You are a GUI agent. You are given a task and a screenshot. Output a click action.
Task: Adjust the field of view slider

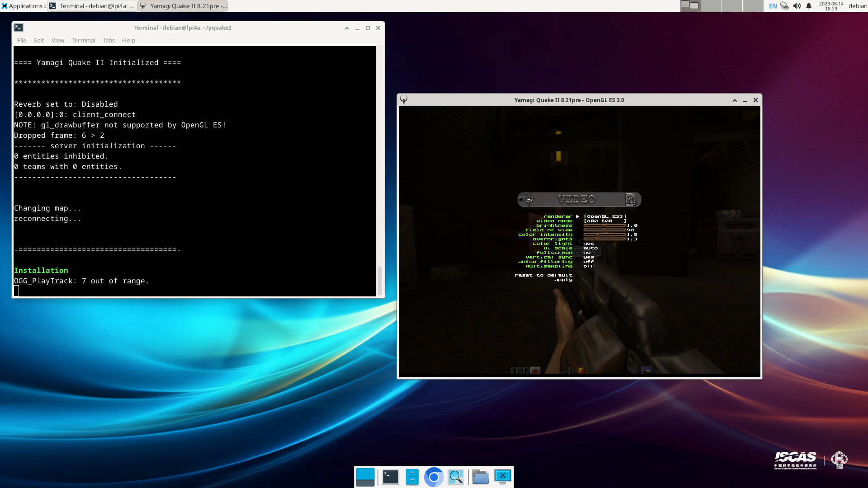coord(604,230)
